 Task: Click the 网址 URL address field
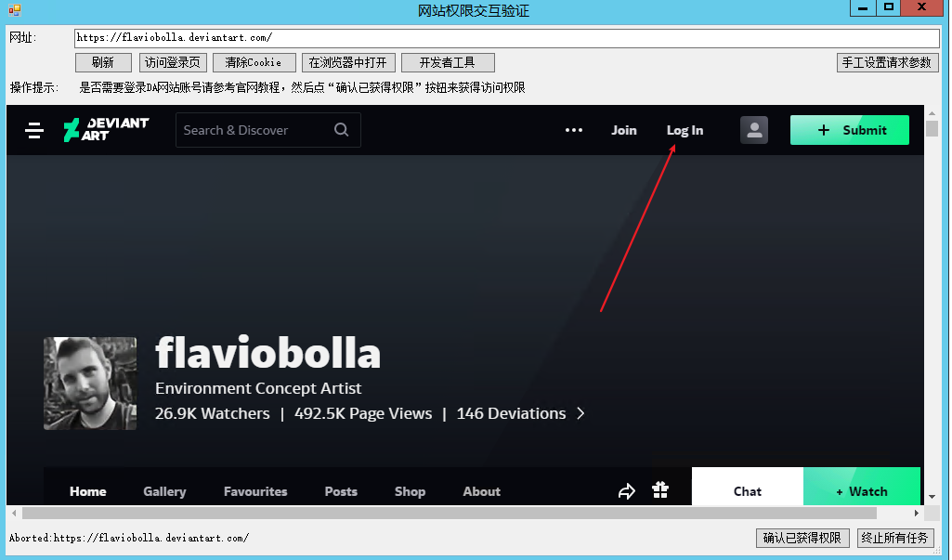pyautogui.click(x=507, y=38)
